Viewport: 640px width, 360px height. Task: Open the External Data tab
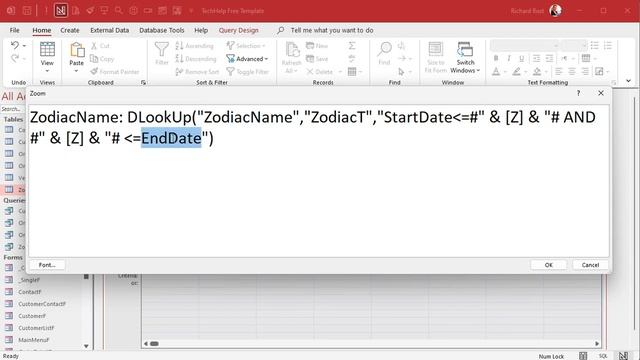coord(109,30)
